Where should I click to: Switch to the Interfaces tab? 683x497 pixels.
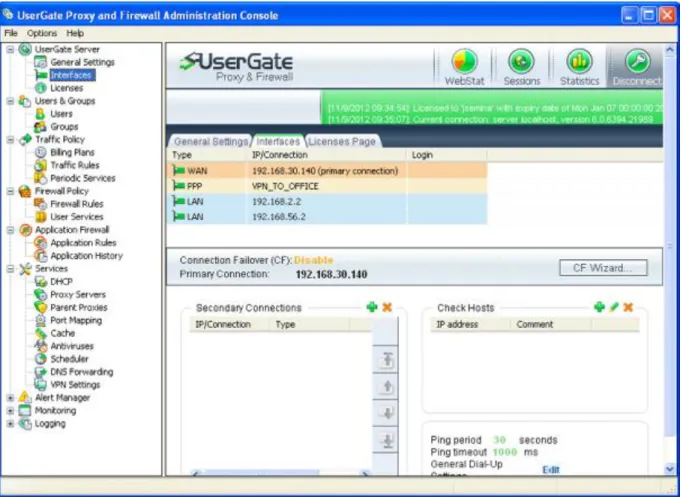point(278,142)
